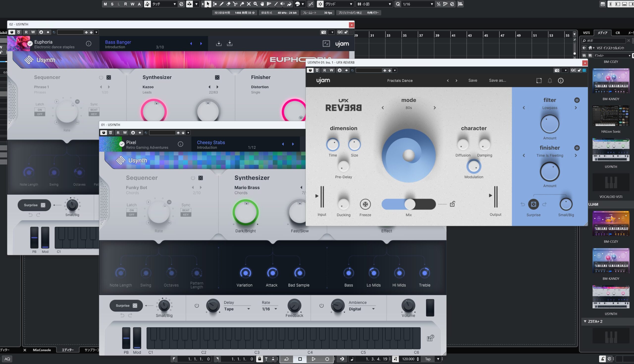Click the keyboard help icon beside piano keys
The height and width of the screenshot is (364, 634).
click(x=430, y=338)
